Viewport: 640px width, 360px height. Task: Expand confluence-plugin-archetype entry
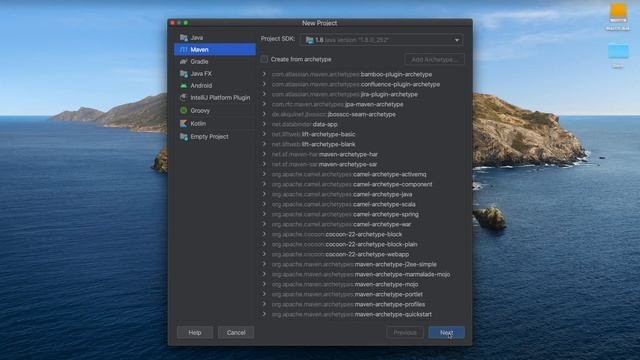pyautogui.click(x=264, y=84)
